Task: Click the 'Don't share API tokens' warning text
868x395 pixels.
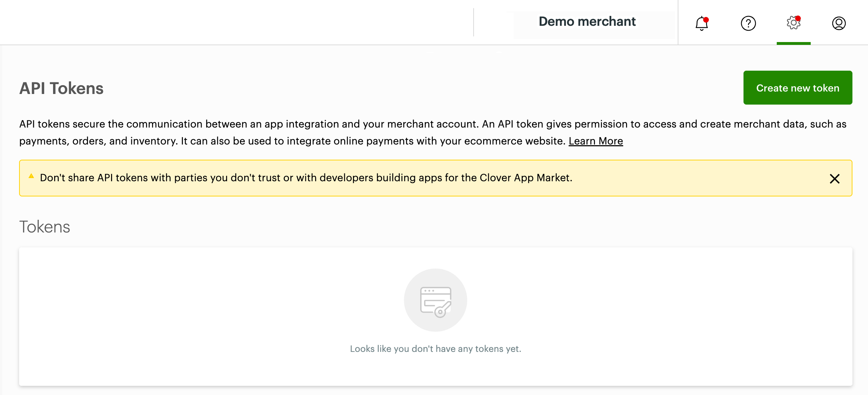Action: coord(306,178)
